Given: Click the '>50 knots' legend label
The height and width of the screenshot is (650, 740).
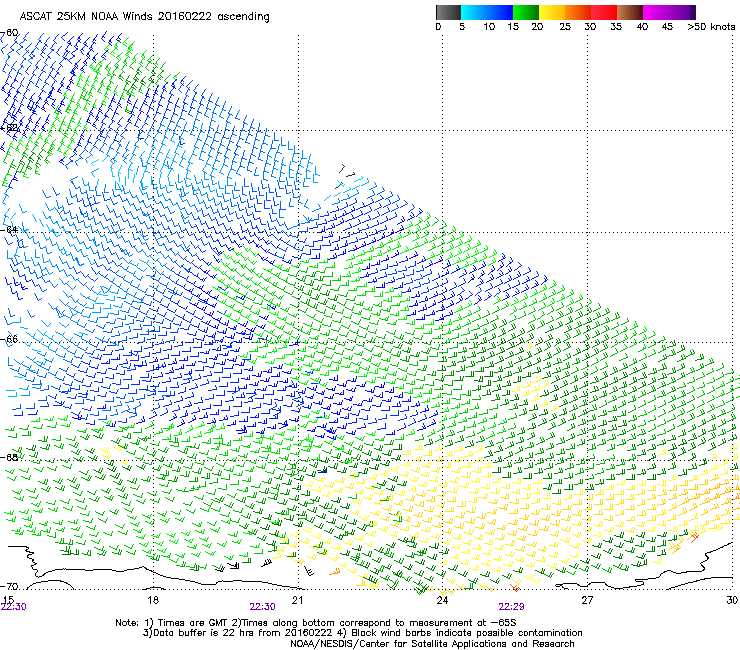Looking at the screenshot, I should [x=711, y=27].
